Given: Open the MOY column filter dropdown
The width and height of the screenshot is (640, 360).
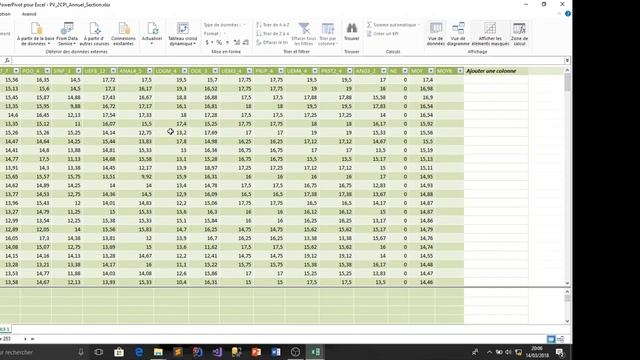Looking at the screenshot, I should (431, 71).
